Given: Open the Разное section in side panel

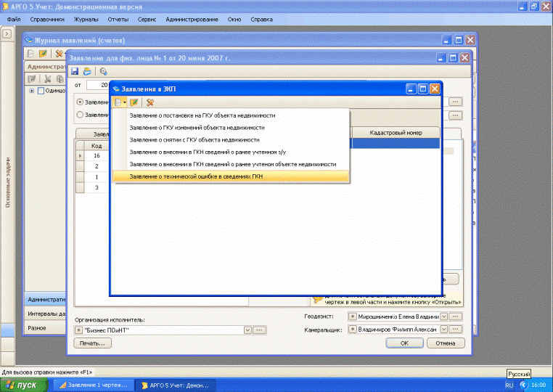Looking at the screenshot, I should tap(46, 328).
